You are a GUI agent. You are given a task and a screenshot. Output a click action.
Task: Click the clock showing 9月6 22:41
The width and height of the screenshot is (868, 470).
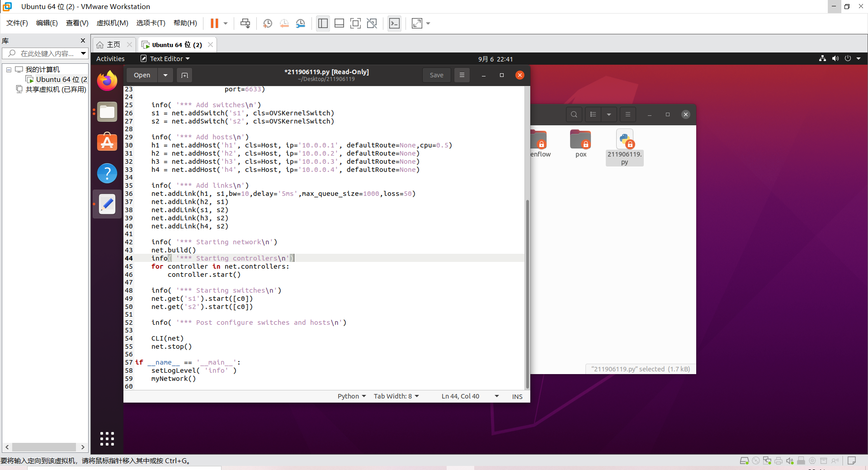(x=495, y=59)
